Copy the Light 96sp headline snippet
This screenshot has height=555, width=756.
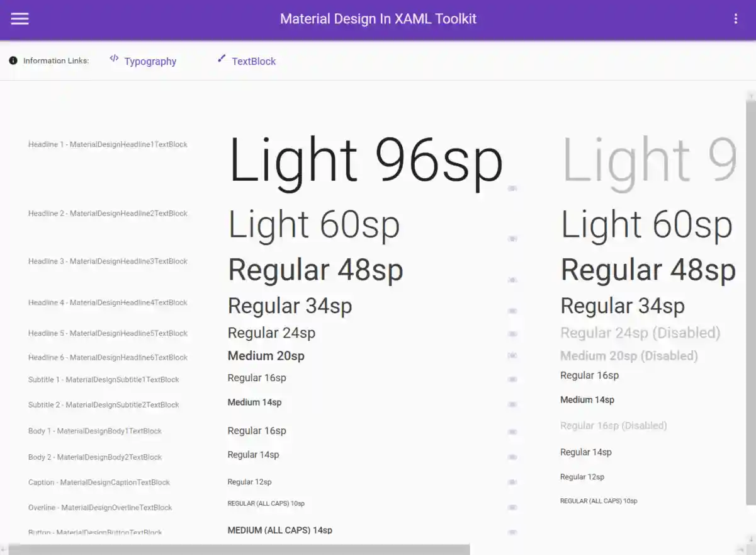pos(512,187)
